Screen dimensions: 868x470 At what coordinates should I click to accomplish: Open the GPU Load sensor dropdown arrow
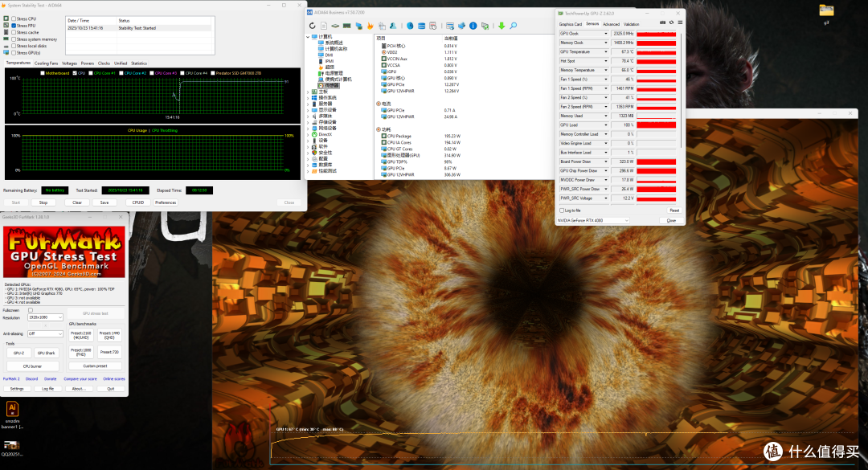[606, 125]
